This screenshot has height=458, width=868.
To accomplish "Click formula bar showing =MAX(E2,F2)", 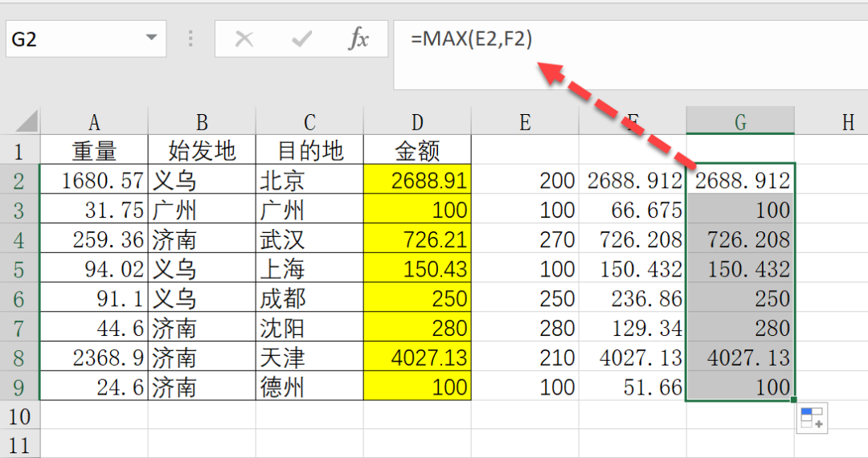I will [x=631, y=55].
